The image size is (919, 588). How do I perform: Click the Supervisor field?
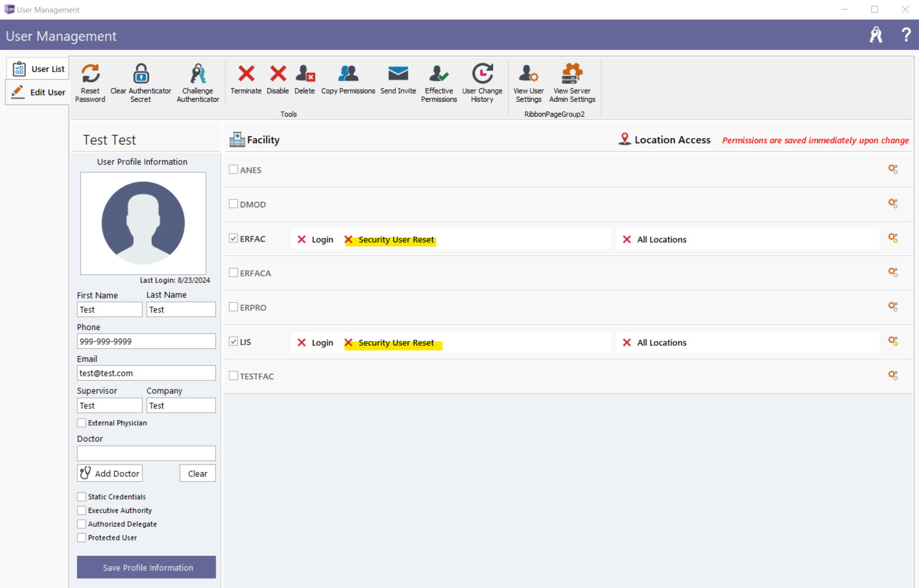click(x=109, y=406)
